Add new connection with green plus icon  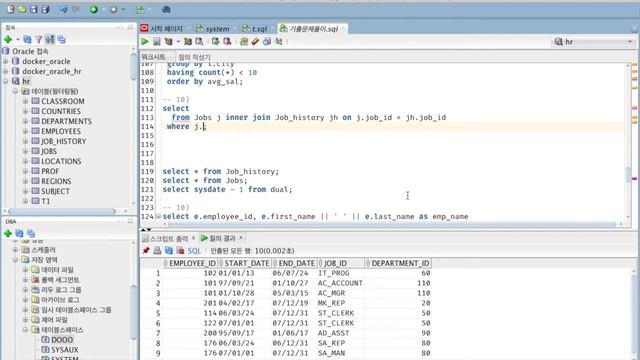[x=8, y=39]
